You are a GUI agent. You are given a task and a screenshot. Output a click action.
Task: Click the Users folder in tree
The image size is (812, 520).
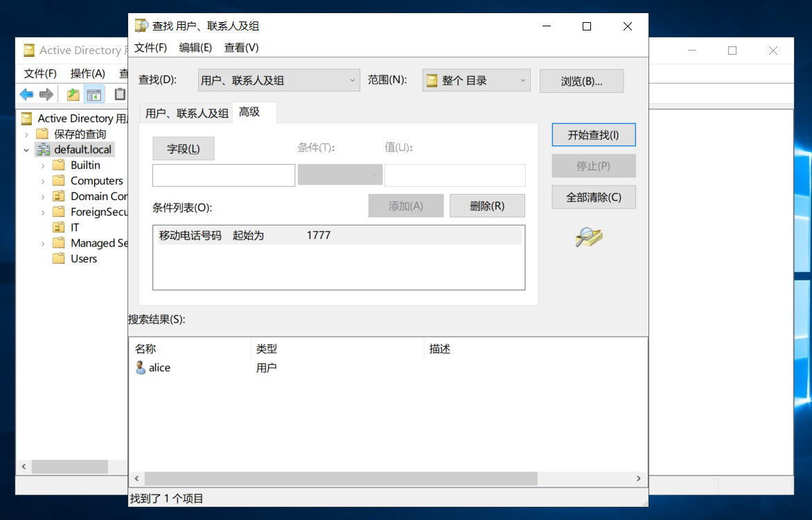(83, 258)
